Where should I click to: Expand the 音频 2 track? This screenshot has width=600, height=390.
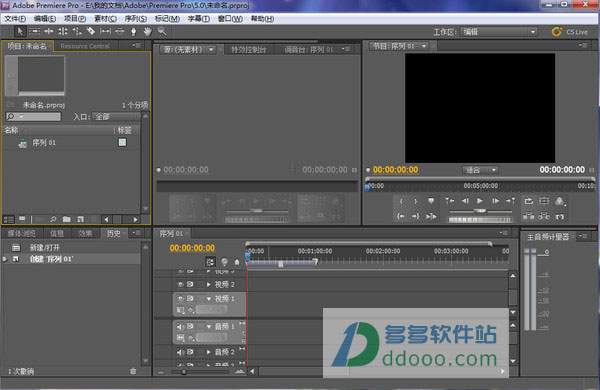pos(209,352)
